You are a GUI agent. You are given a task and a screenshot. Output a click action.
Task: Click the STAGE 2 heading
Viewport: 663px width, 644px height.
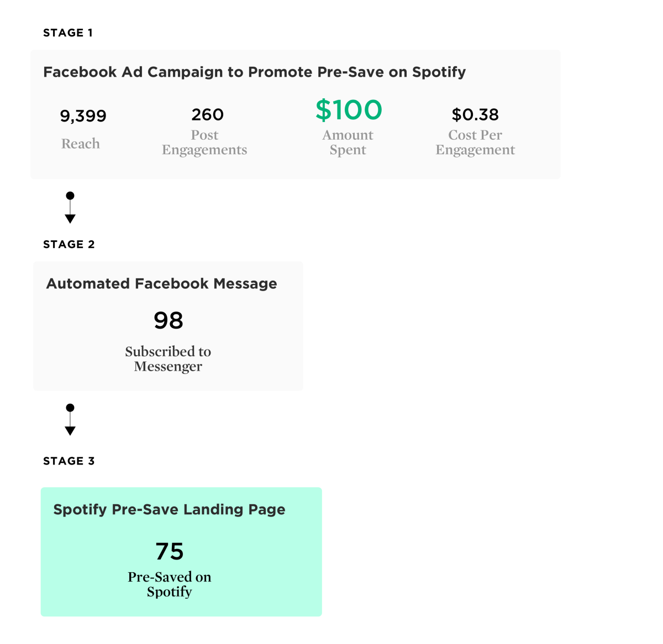click(69, 245)
